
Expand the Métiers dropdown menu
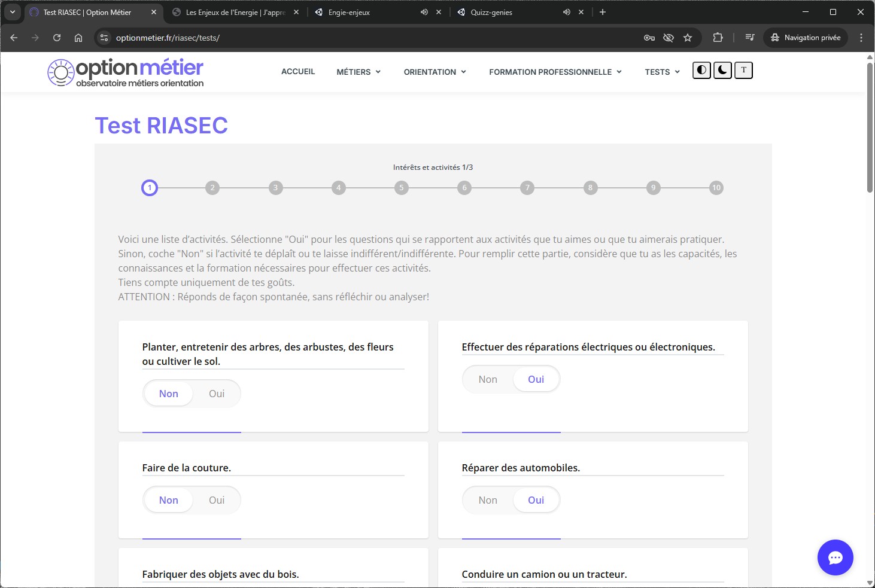point(358,72)
